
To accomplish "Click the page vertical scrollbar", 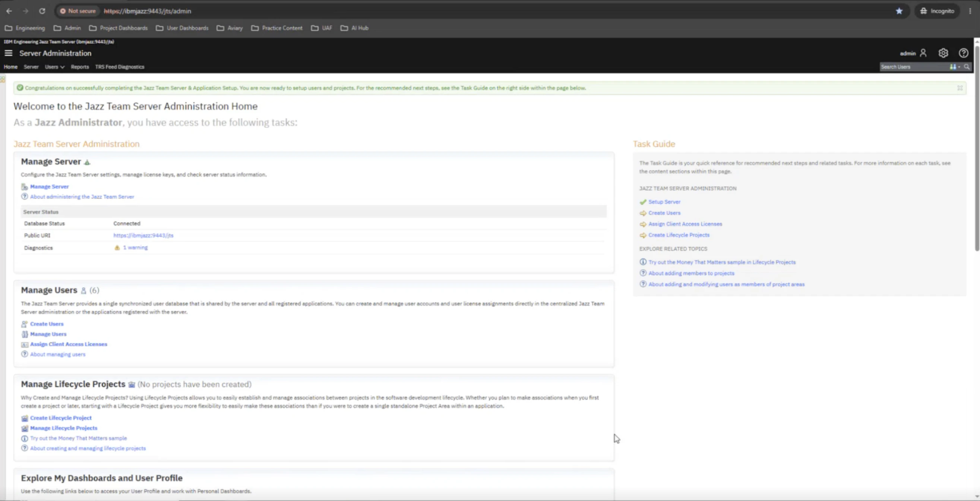I will click(977, 148).
